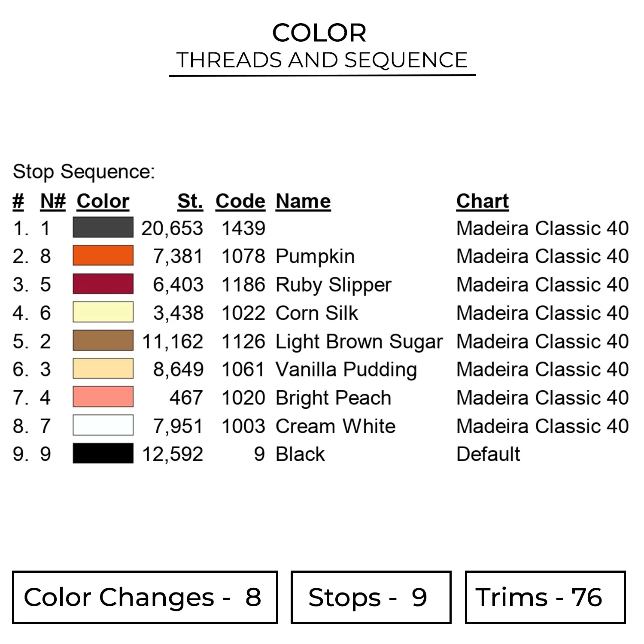Click the Code column header
The height and width of the screenshot is (644, 644).
coord(240,201)
